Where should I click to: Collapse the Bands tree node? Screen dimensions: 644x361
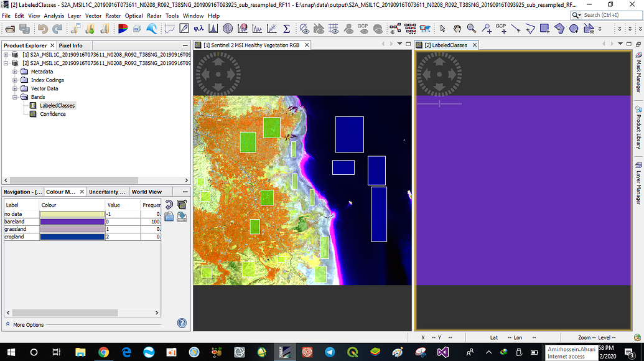point(15,97)
